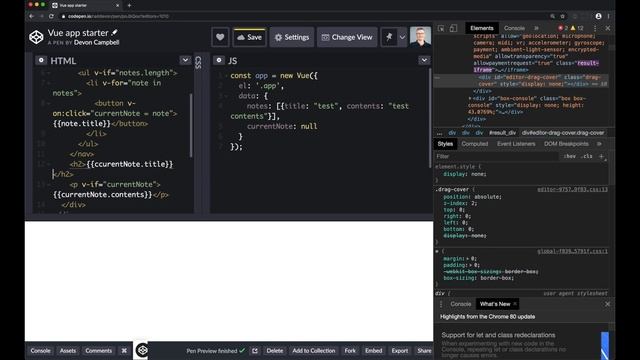Expand the collapsed CSS editor panel
This screenshot has width=640, height=360.
tap(198, 62)
